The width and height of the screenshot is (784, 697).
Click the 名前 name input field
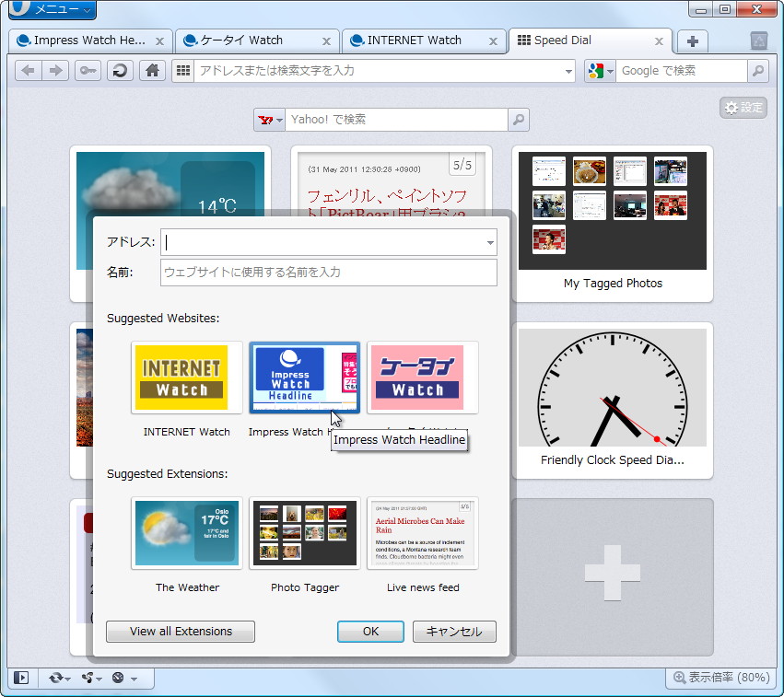(329, 273)
